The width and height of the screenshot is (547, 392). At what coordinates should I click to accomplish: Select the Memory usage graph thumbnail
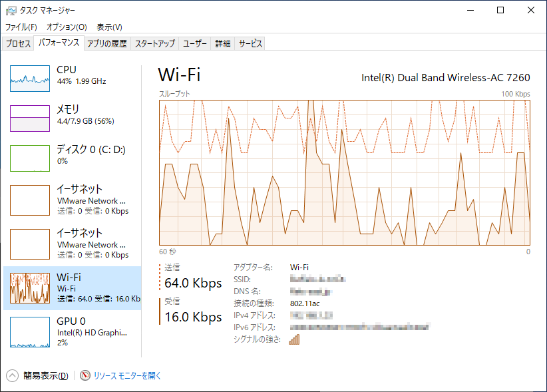(x=30, y=118)
